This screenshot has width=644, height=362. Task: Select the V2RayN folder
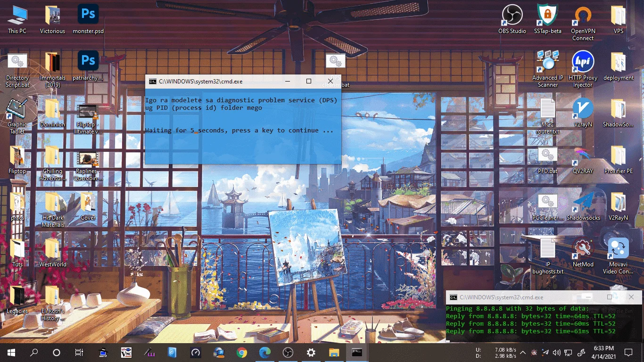tap(619, 206)
